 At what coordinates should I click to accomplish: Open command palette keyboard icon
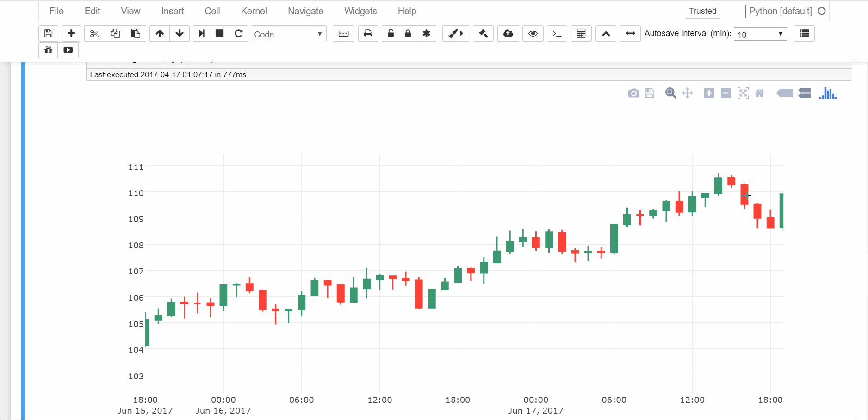(343, 33)
